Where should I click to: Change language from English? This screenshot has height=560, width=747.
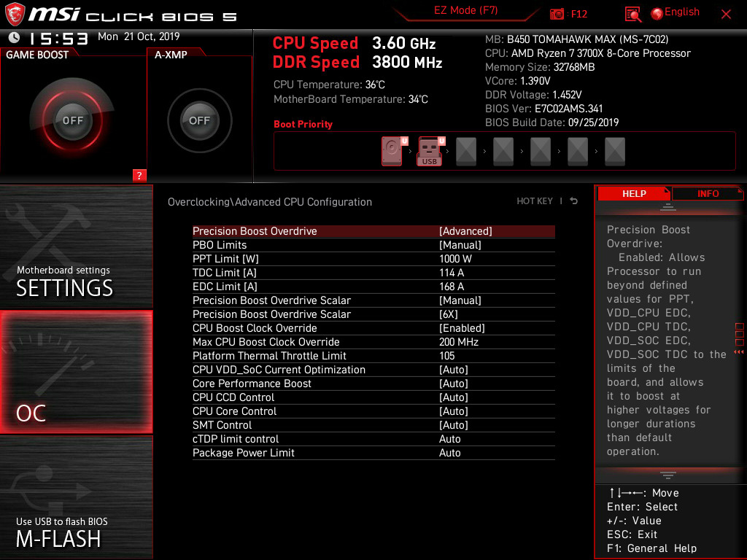682,12
